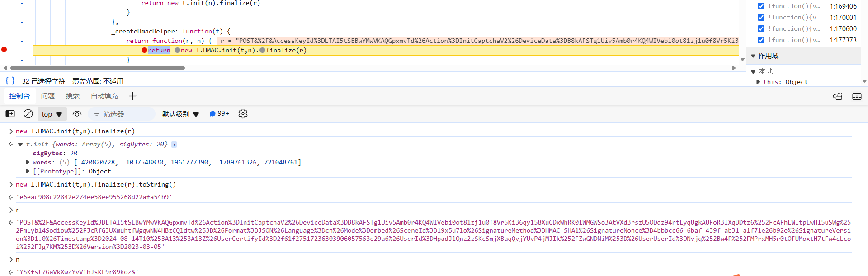Expand the this: Object entry
Screen dimensions: 868x276
point(758,82)
